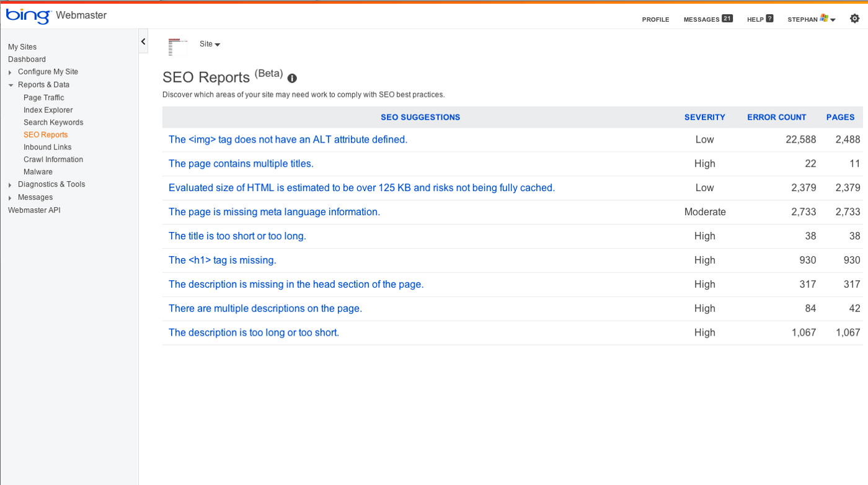
Task: Click the messages count badge 21
Action: point(727,19)
